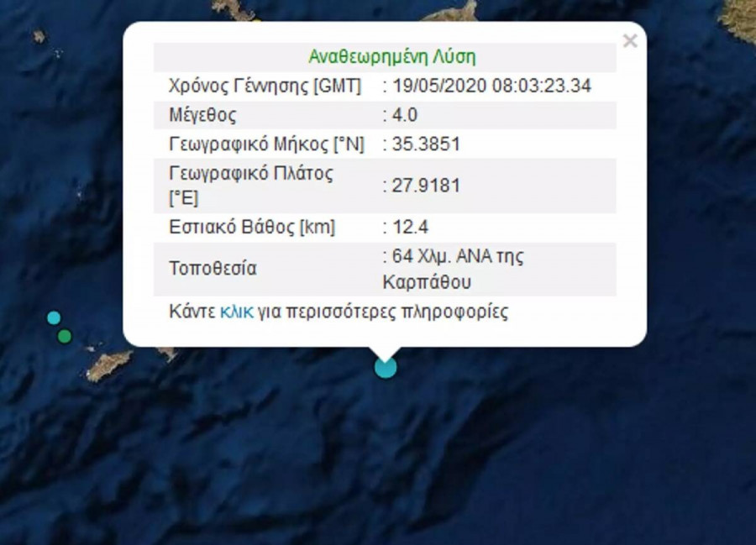
Task: Click the elongated island left of the popup
Action: [x=109, y=366]
